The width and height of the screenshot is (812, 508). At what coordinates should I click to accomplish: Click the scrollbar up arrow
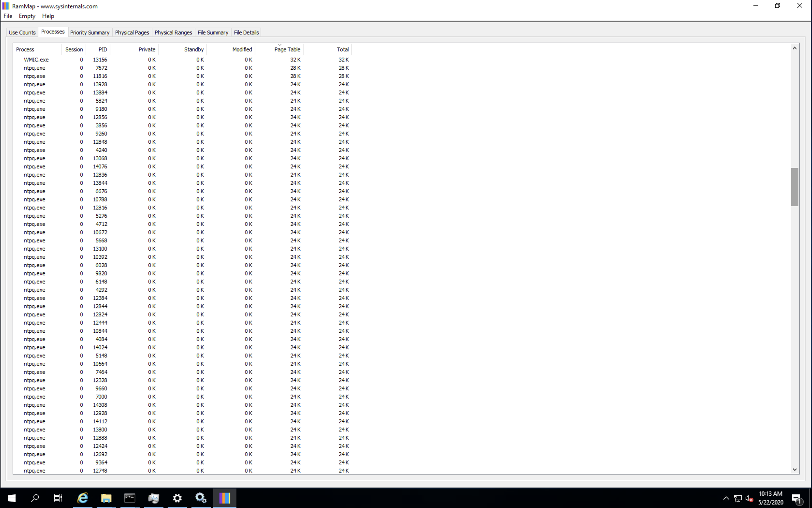794,48
